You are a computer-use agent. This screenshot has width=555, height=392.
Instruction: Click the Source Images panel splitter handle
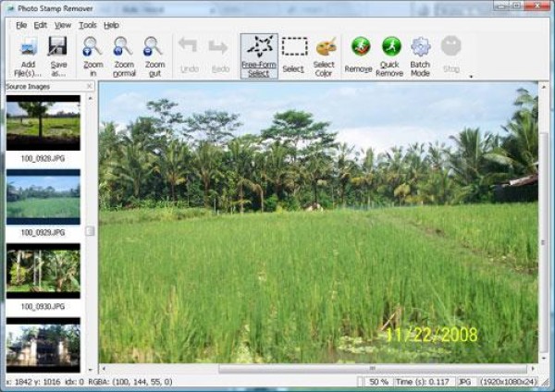click(91, 231)
